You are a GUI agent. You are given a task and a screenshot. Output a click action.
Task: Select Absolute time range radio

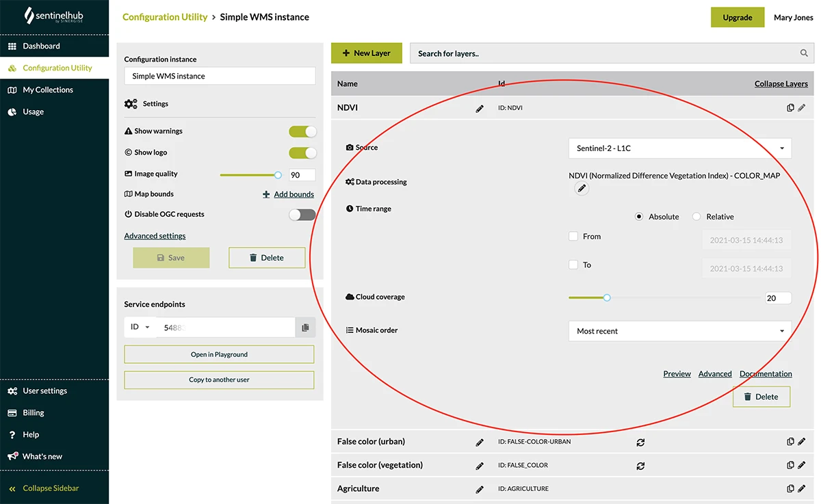click(639, 217)
